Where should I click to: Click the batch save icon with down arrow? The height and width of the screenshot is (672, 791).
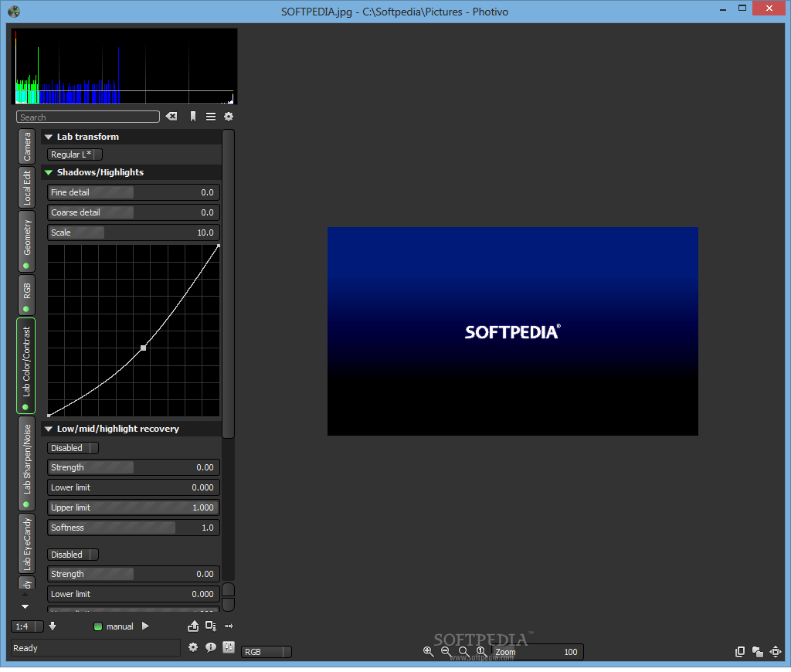[211, 626]
